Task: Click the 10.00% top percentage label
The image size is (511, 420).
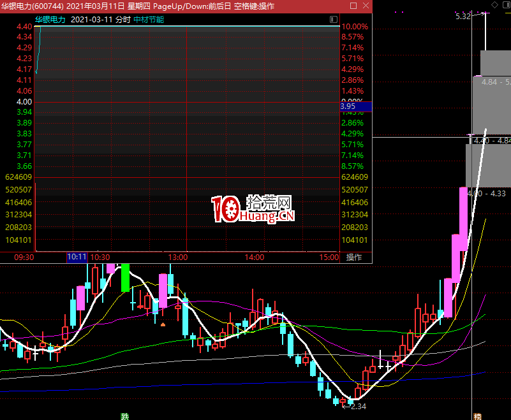Action: (x=355, y=27)
